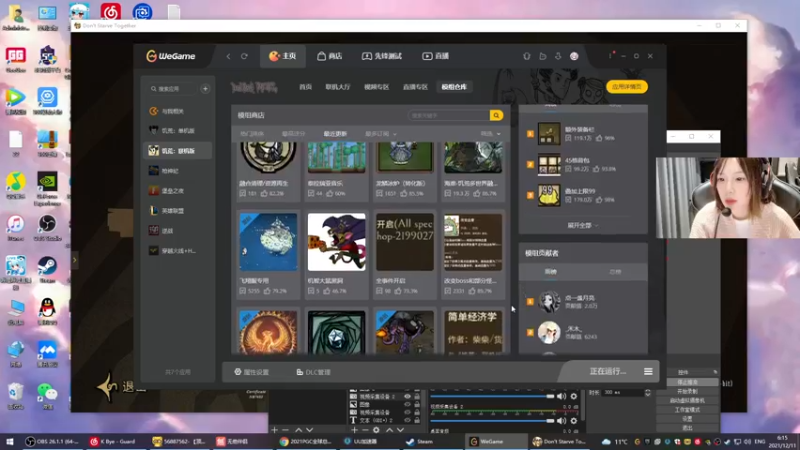Adjust the first OBS volume slider

[492, 396]
